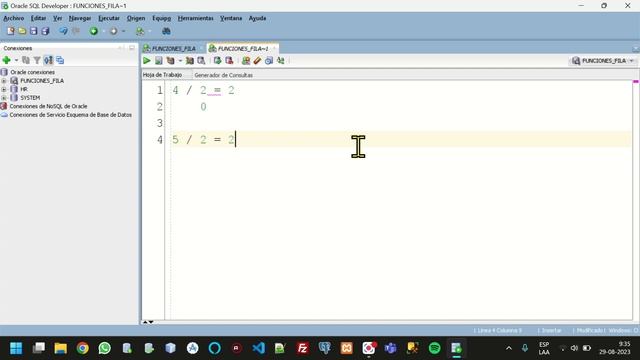Click the Save icon in main toolbar
Viewport: 640px width, 360px height.
33,31
